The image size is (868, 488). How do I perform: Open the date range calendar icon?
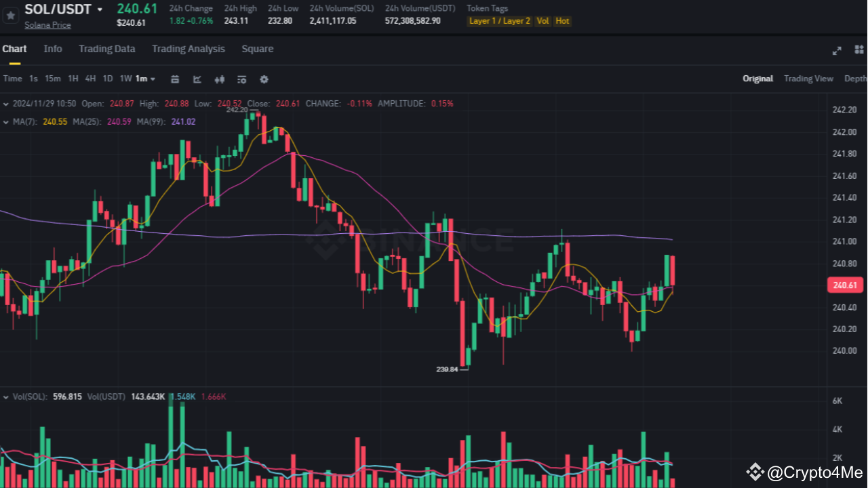tap(175, 79)
